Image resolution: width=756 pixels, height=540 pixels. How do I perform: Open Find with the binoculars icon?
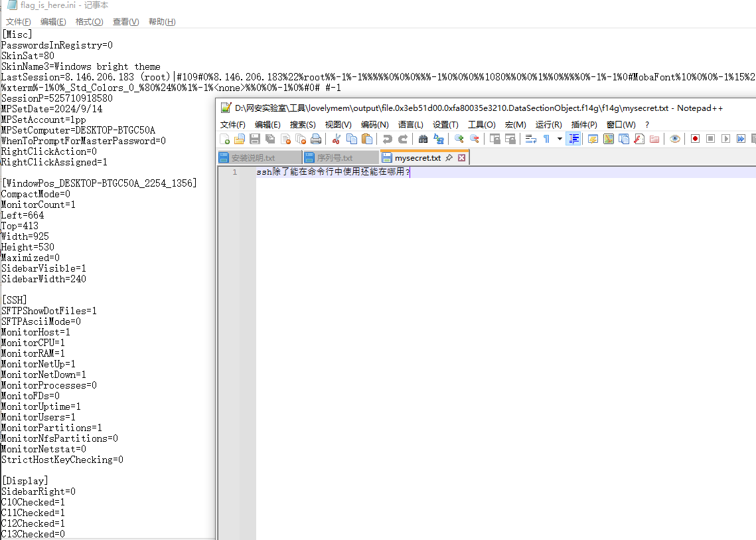[423, 139]
